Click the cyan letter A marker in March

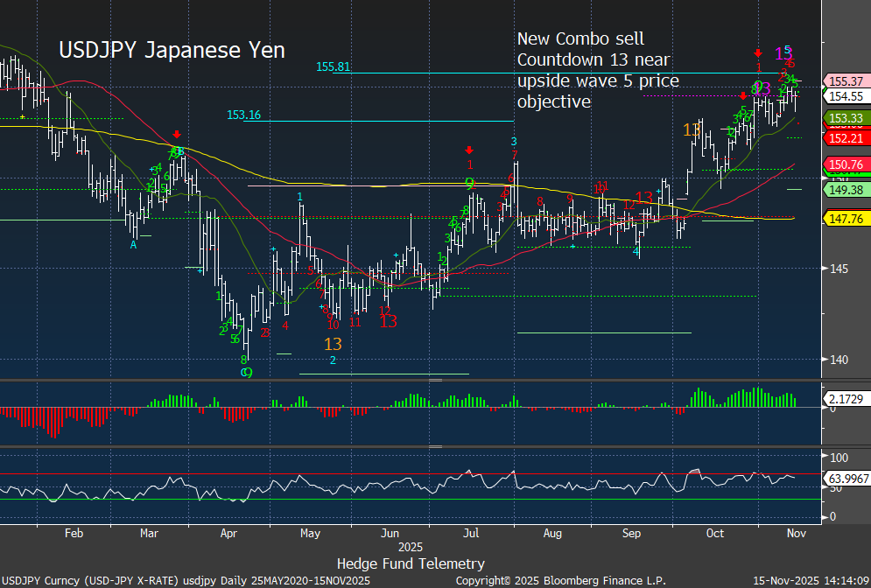click(134, 245)
